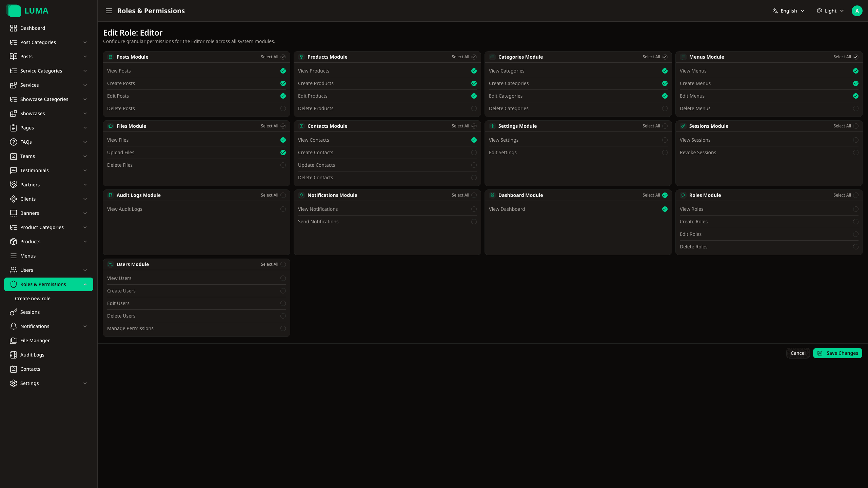The image size is (868, 488).
Task: Disable View Products permission
Action: tap(474, 71)
